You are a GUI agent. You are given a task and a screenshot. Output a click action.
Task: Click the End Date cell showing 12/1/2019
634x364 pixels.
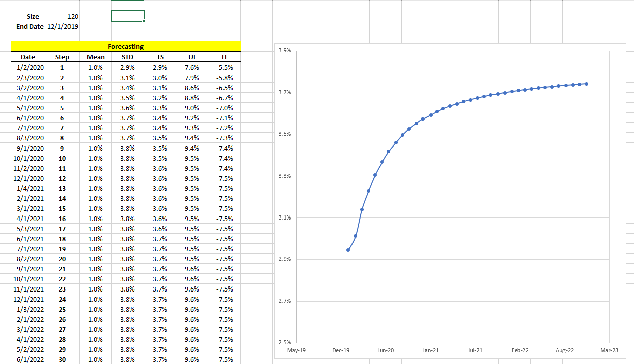coord(62,26)
